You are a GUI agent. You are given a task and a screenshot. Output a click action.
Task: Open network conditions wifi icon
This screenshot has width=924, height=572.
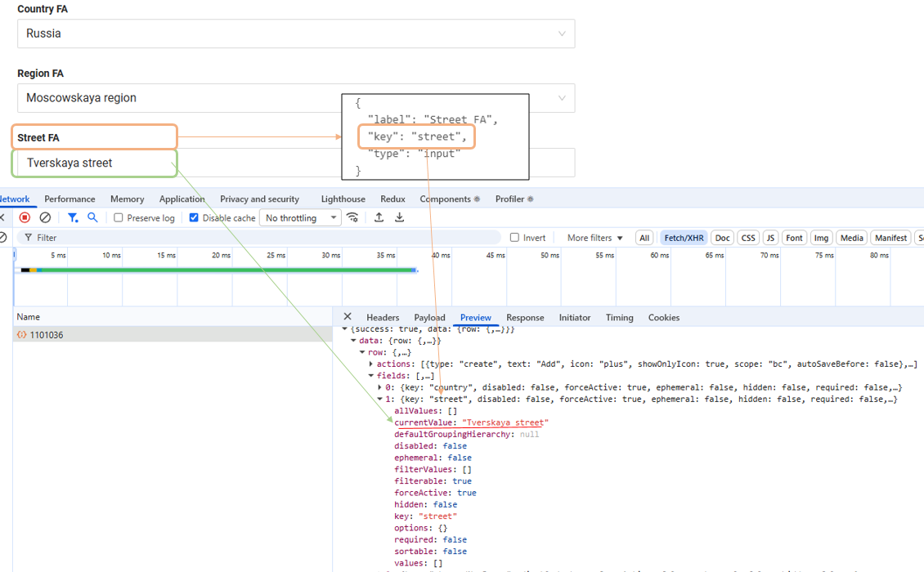[x=352, y=217]
